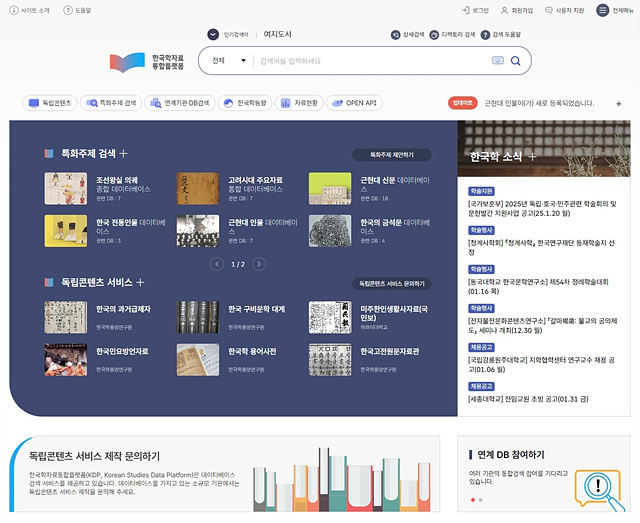Open the 조선왕실 의궤 thumbnail
This screenshot has width=640, height=523.
point(66,188)
